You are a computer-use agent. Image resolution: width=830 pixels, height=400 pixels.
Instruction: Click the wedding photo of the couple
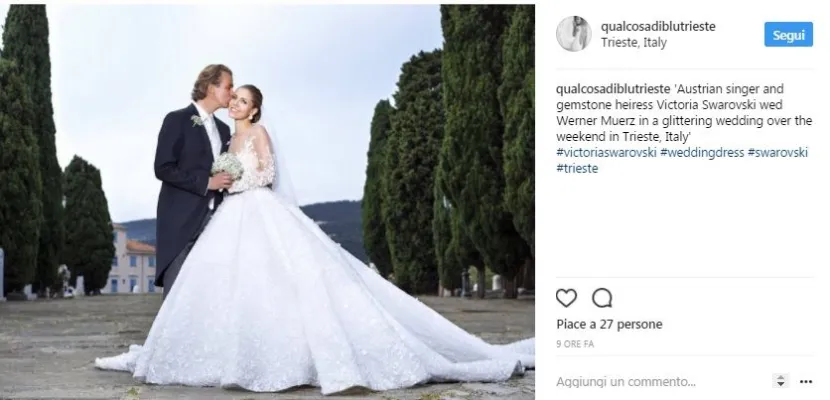click(267, 200)
